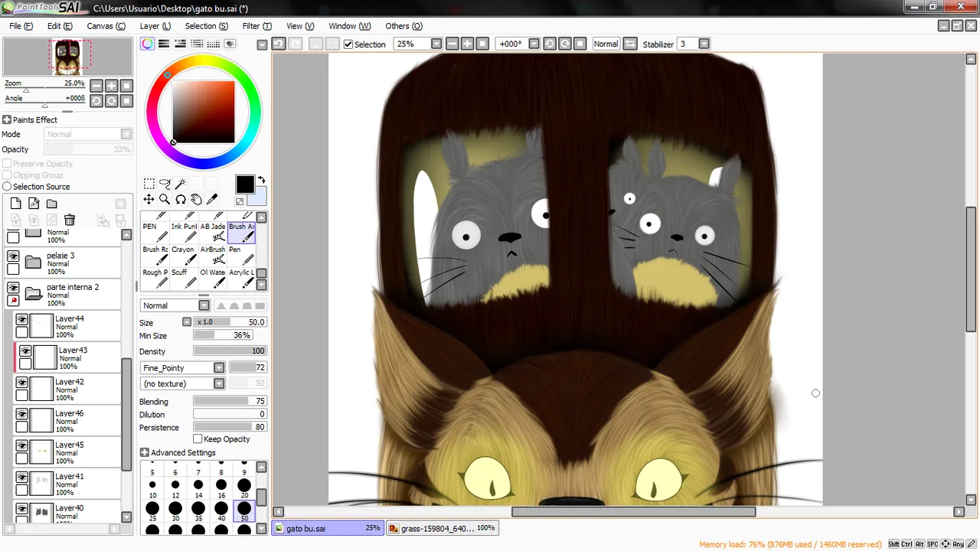
Task: Adjust the Density slider
Action: click(x=229, y=351)
